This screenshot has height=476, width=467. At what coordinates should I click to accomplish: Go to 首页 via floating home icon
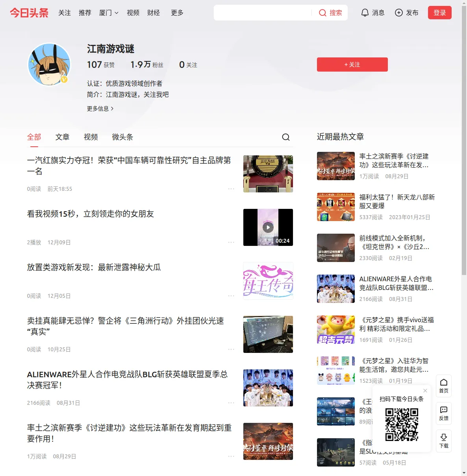click(x=444, y=386)
